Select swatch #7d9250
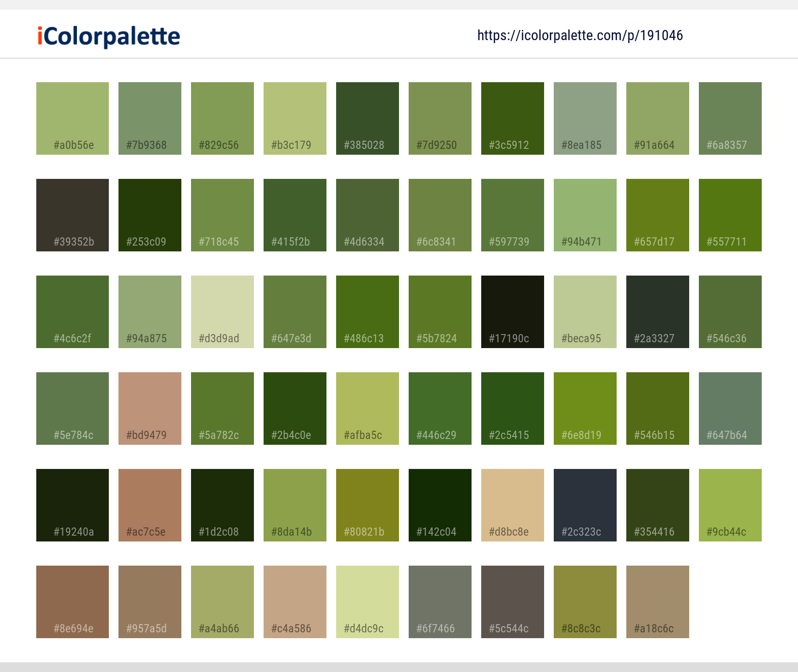This screenshot has width=798, height=672. coord(440,118)
